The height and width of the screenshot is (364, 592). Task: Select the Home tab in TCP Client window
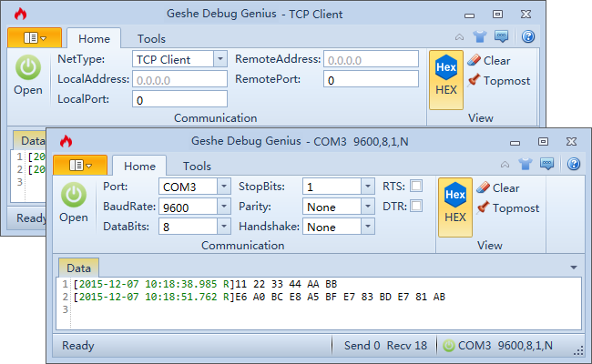94,39
